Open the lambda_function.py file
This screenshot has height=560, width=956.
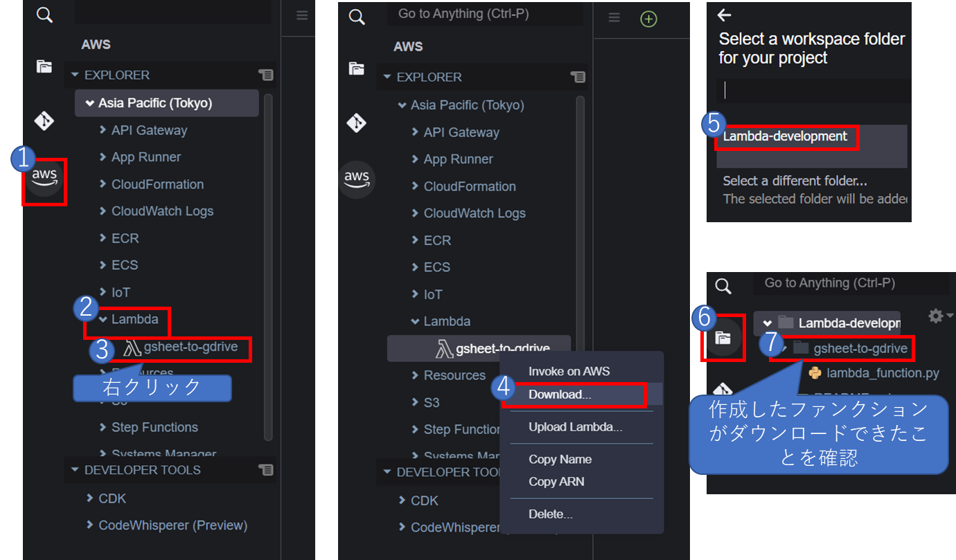click(x=883, y=373)
